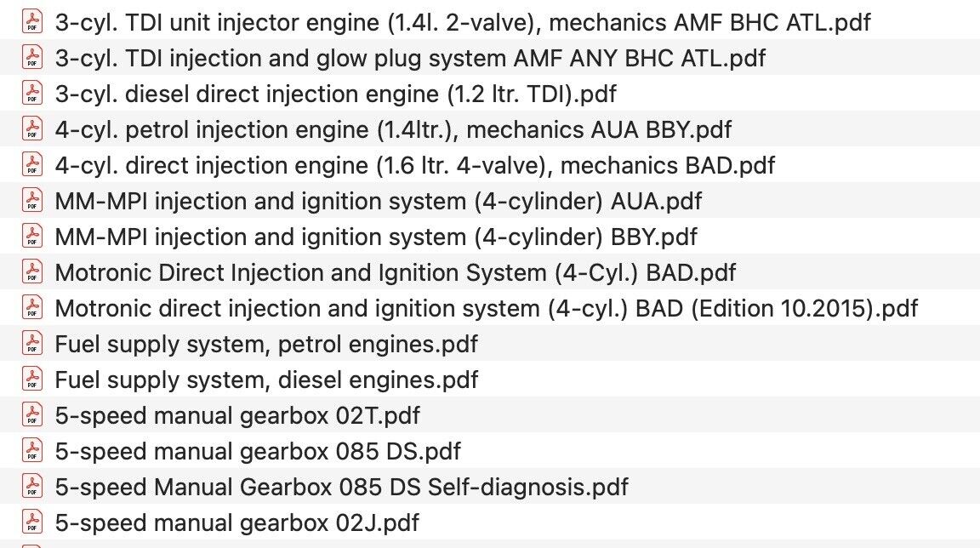
Task: Select Motronic Direct Injection (4-Cyl.) BAD.pdf
Action: [395, 272]
